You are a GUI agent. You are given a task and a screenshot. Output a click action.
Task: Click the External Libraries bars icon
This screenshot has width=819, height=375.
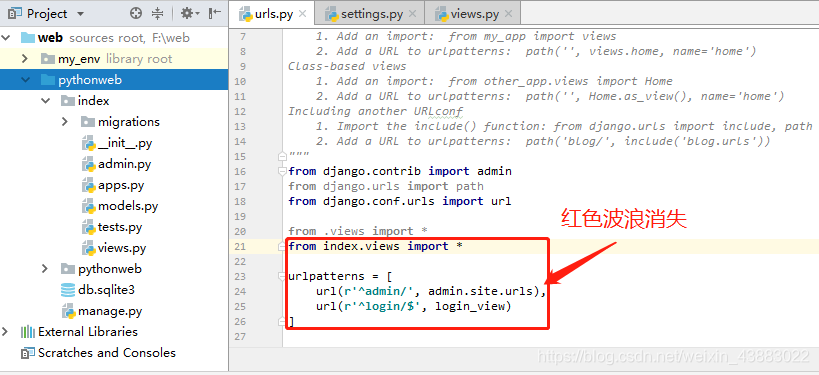tap(28, 332)
